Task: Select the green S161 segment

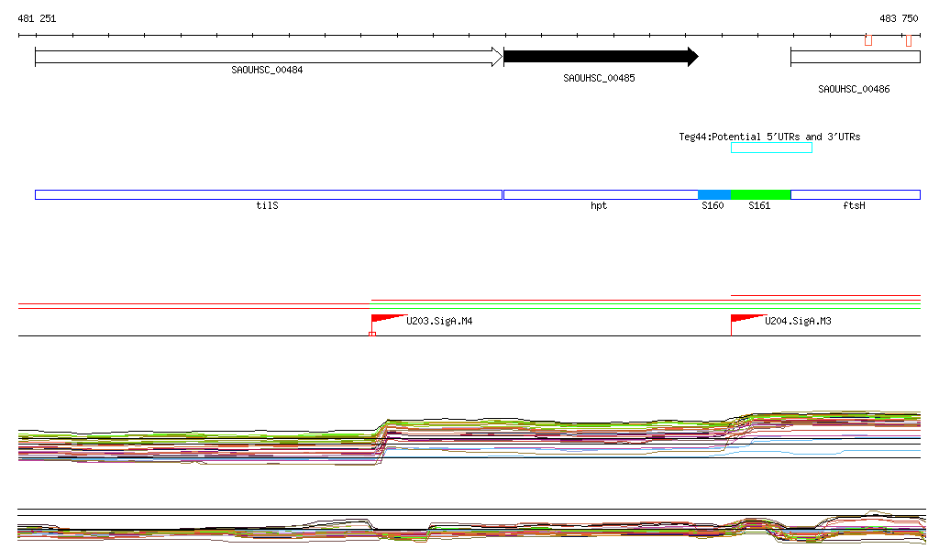Action: click(760, 195)
